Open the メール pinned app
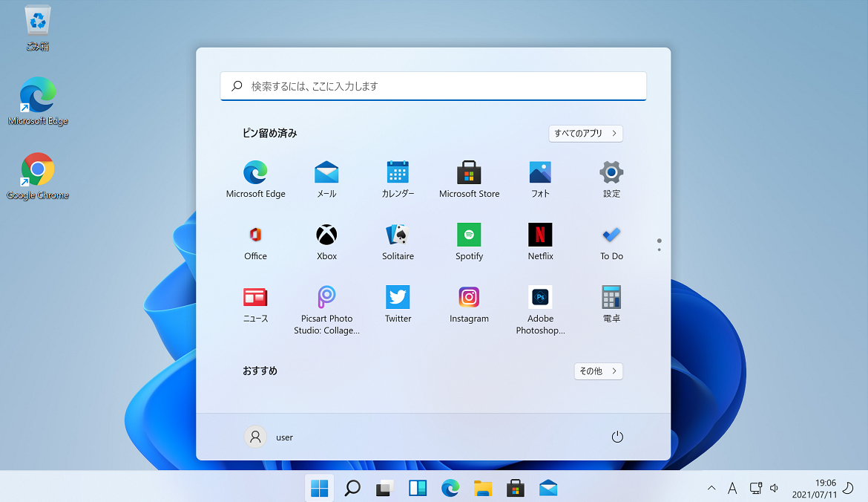 326,179
